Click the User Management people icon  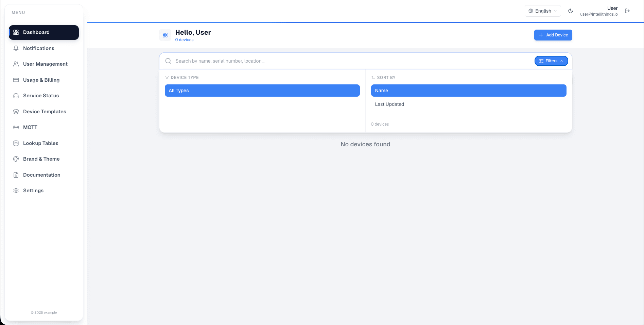click(16, 64)
